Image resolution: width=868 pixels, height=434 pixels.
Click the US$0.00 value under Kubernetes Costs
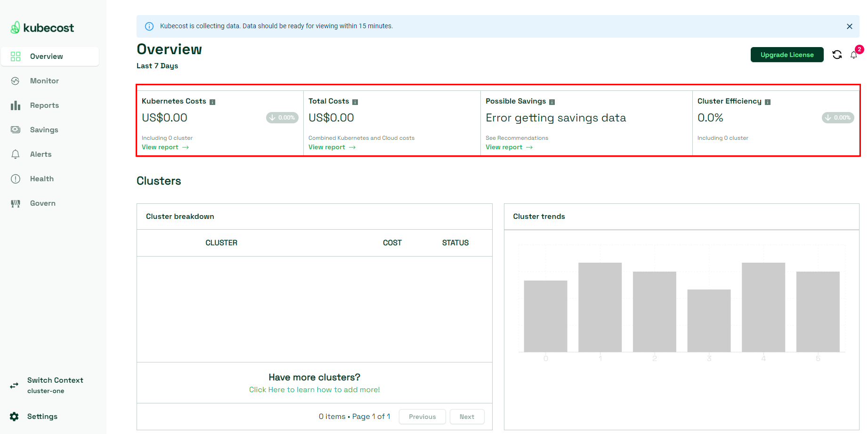point(164,118)
